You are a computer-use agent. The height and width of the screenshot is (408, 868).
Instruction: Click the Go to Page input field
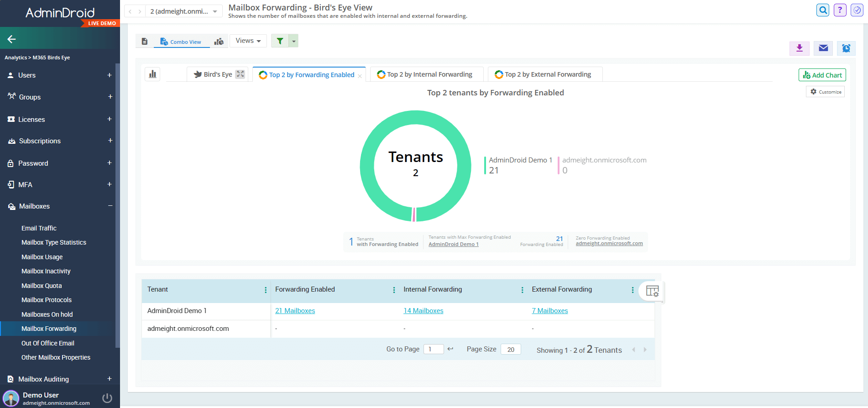tap(433, 349)
